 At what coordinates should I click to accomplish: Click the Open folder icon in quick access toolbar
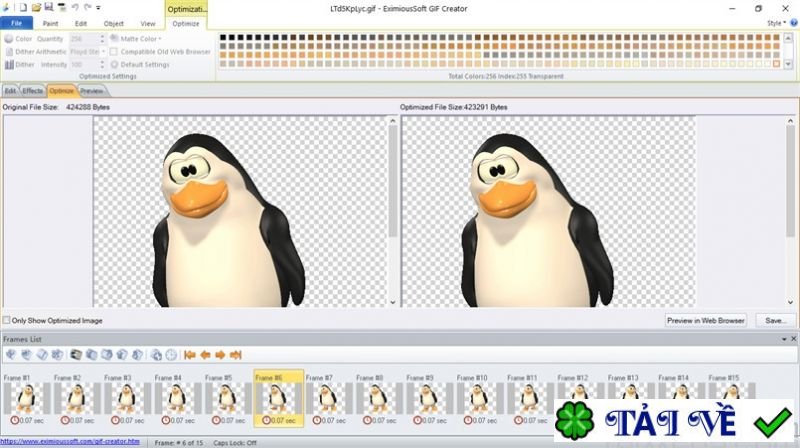(36, 8)
